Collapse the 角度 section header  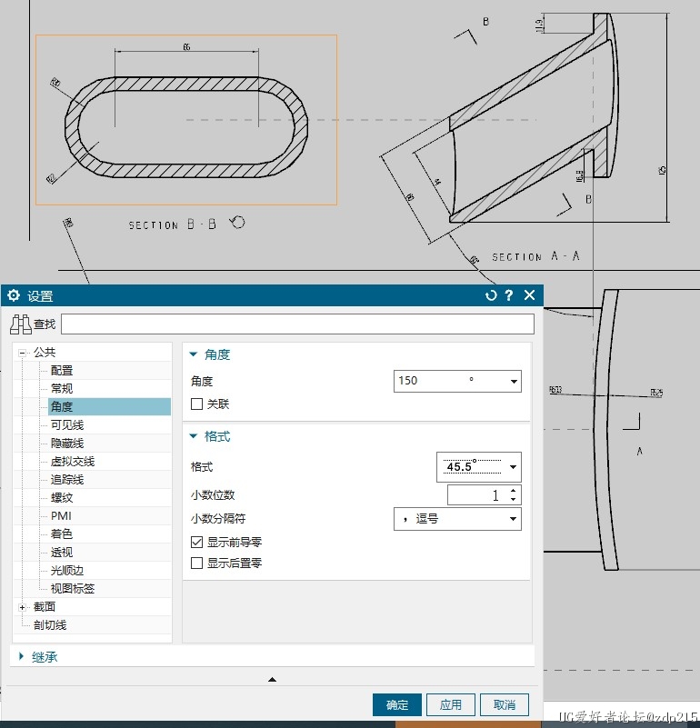[210, 354]
